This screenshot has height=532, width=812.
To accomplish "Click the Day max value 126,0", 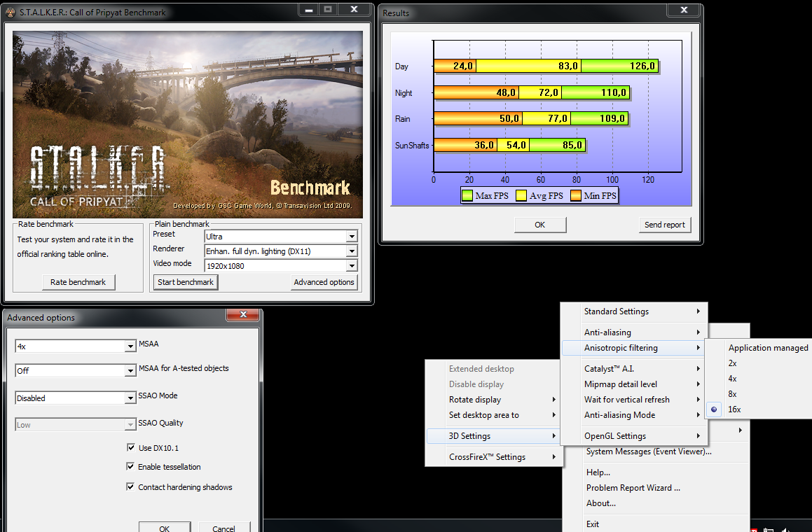I will 642,66.
